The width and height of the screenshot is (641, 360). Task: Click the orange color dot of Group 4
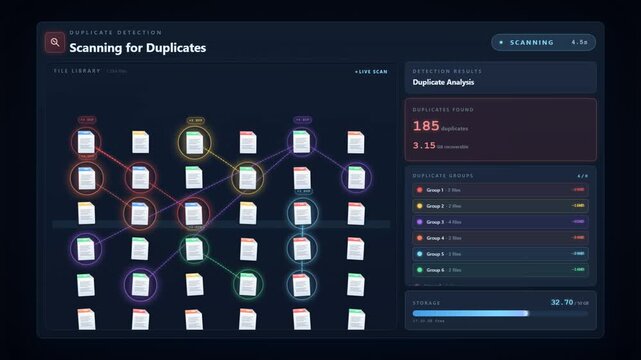pos(419,238)
